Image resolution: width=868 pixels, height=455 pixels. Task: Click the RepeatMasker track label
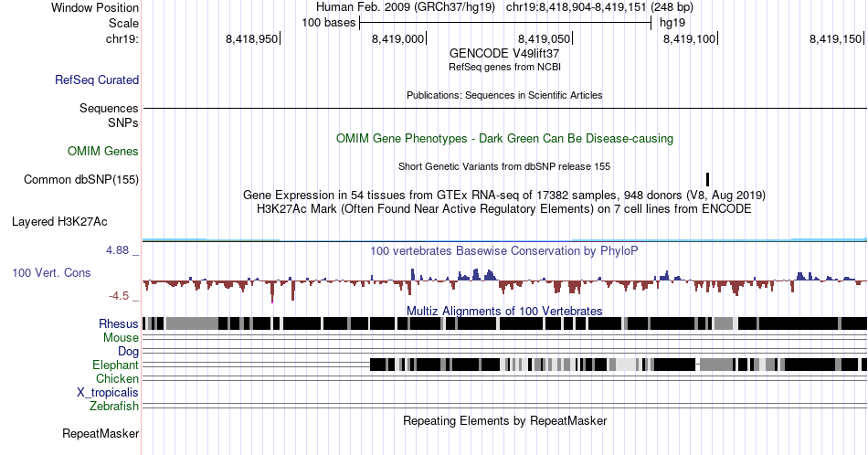(101, 434)
